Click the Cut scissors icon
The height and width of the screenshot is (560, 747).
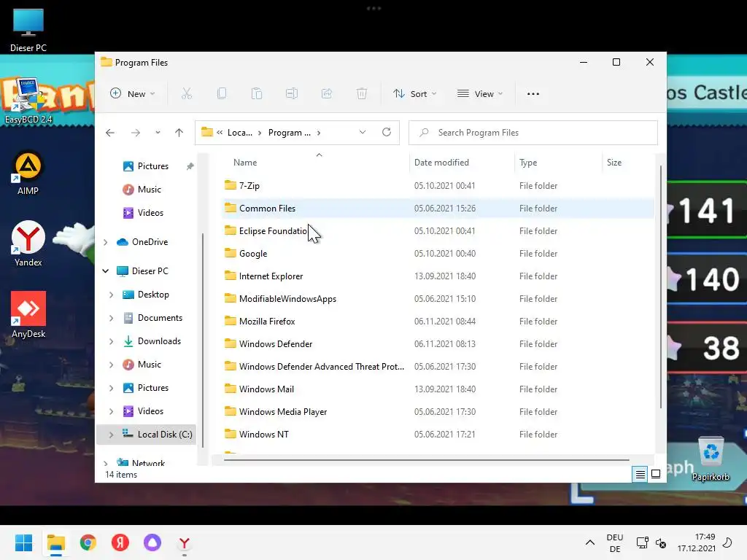coord(186,93)
